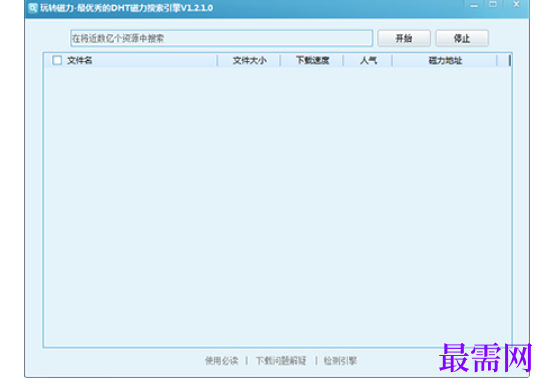The width and height of the screenshot is (551, 389).
Task: Sort by 磁力地址 column header
Action: click(x=445, y=60)
